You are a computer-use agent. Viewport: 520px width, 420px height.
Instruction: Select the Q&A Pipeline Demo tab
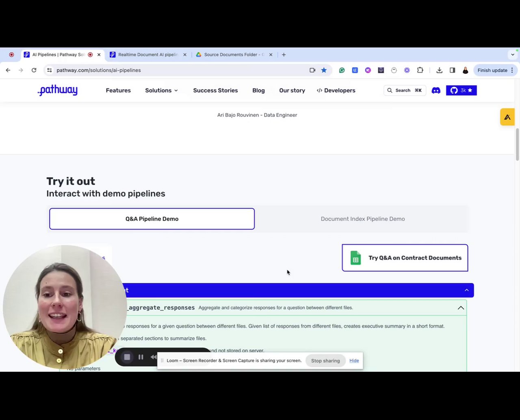coord(152,219)
